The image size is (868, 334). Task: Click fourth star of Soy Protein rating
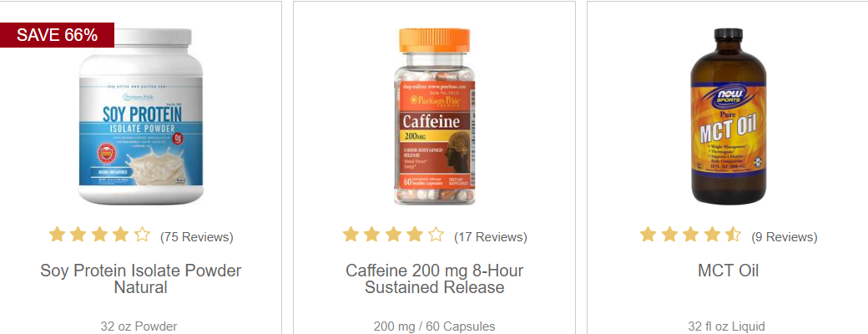click(121, 235)
